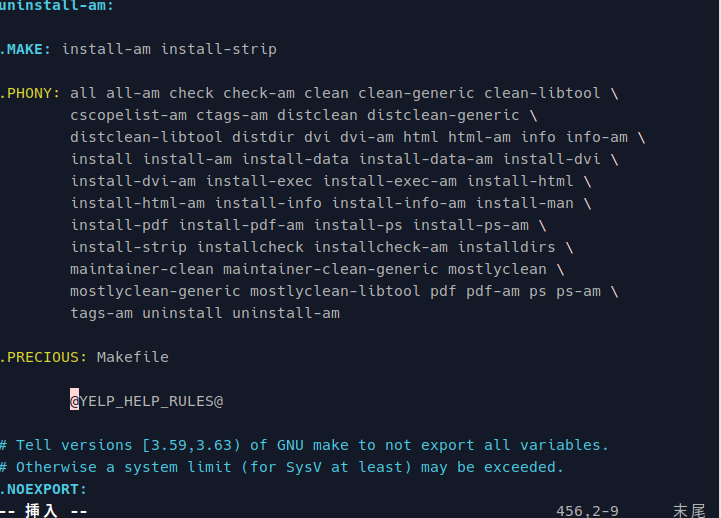Click the comment line about SysV limit
Image resolution: width=721 pixels, height=518 pixels.
tap(281, 467)
